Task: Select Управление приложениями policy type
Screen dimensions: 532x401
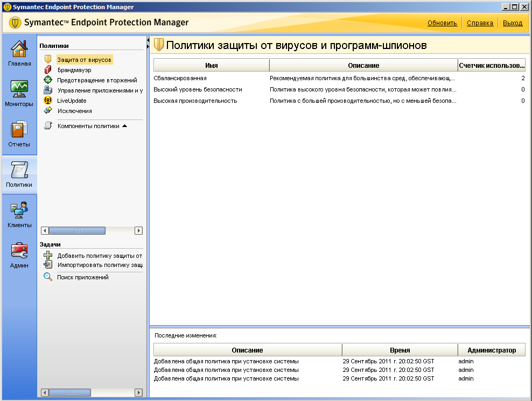Action: coord(99,90)
